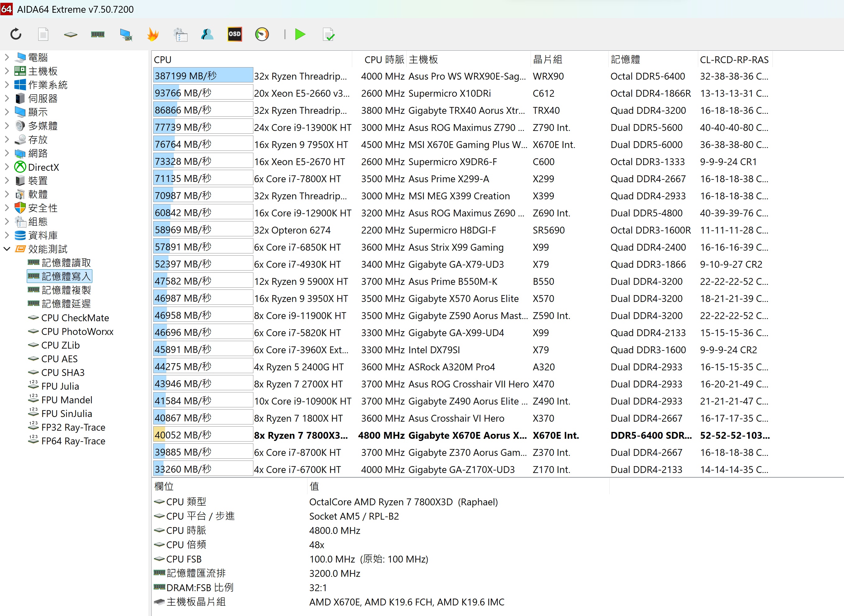Screen dimensions: 844x616
Task: Open the FPU SinJulia benchmark
Action: tap(60, 414)
